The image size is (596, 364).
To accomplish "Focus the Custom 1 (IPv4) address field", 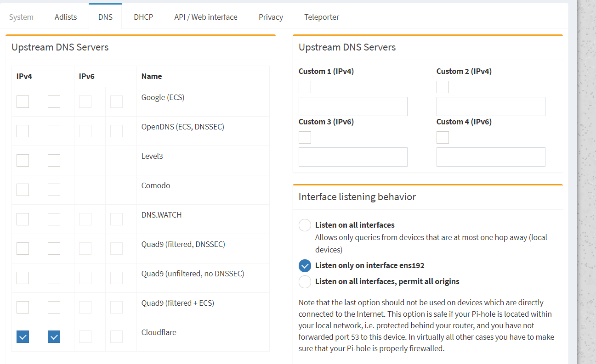I will [x=352, y=106].
